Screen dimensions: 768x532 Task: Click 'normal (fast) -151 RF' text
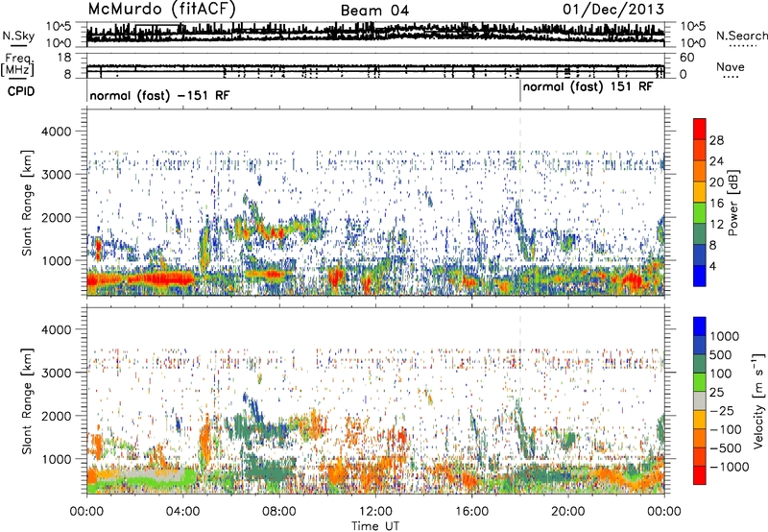click(x=159, y=95)
